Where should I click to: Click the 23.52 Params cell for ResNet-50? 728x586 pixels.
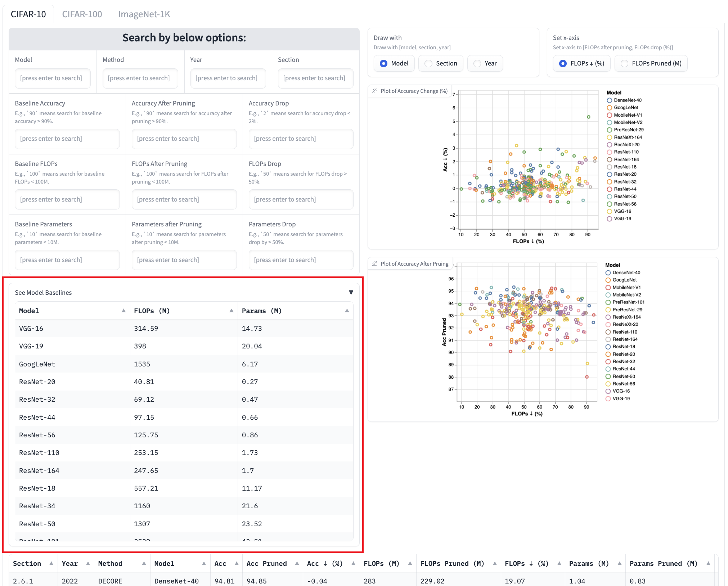[x=295, y=524]
